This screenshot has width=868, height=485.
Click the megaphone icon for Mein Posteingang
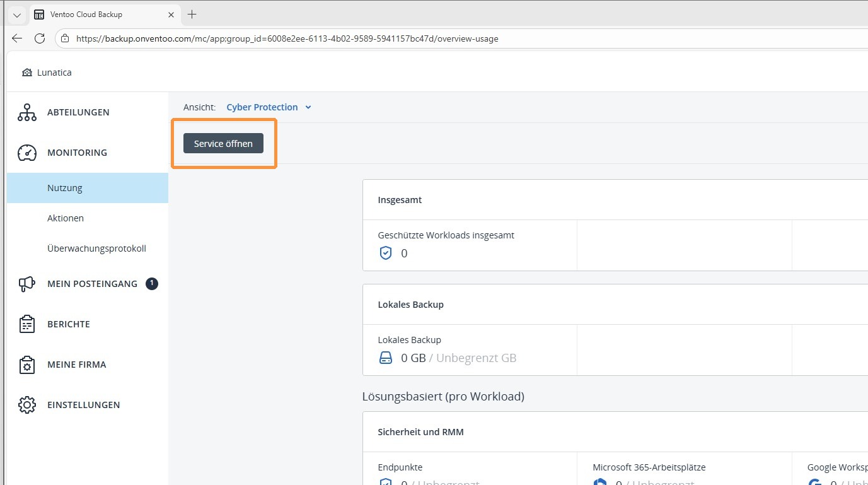27,284
